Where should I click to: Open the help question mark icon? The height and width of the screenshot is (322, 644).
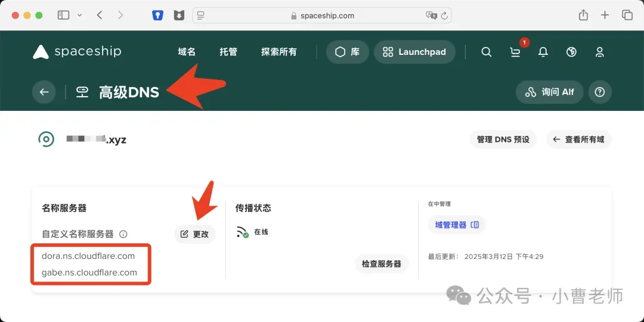point(600,92)
